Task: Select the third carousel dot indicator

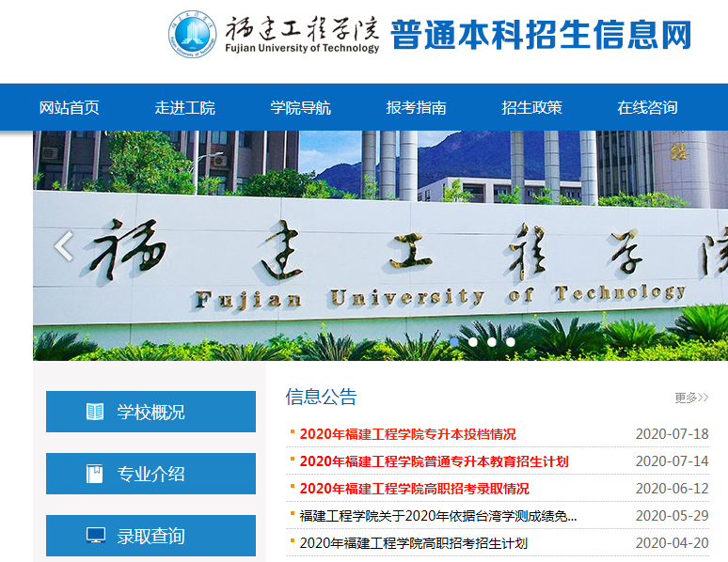Action: pyautogui.click(x=492, y=342)
